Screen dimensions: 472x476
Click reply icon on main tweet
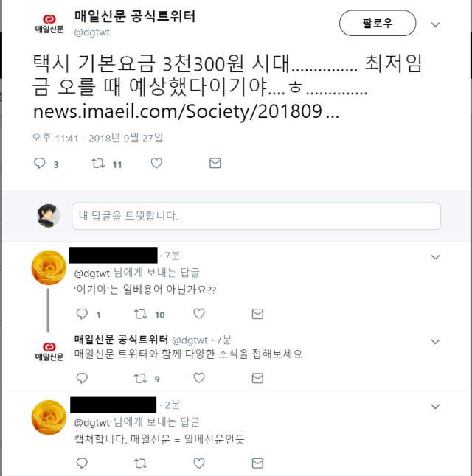[40, 164]
